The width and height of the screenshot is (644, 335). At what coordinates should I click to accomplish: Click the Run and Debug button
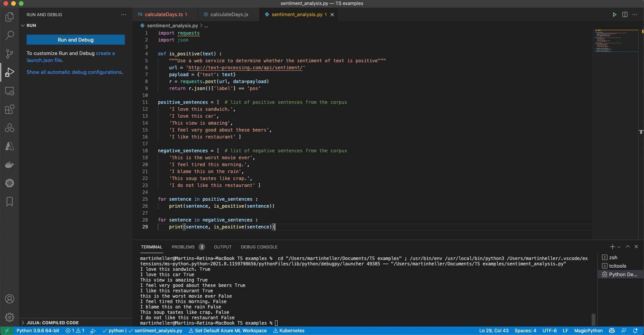click(75, 40)
